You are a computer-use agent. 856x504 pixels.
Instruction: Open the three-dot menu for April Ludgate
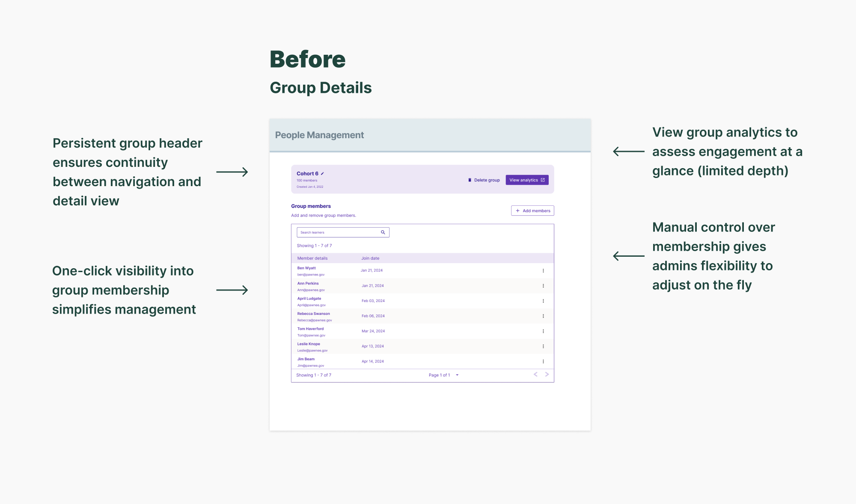click(x=543, y=301)
